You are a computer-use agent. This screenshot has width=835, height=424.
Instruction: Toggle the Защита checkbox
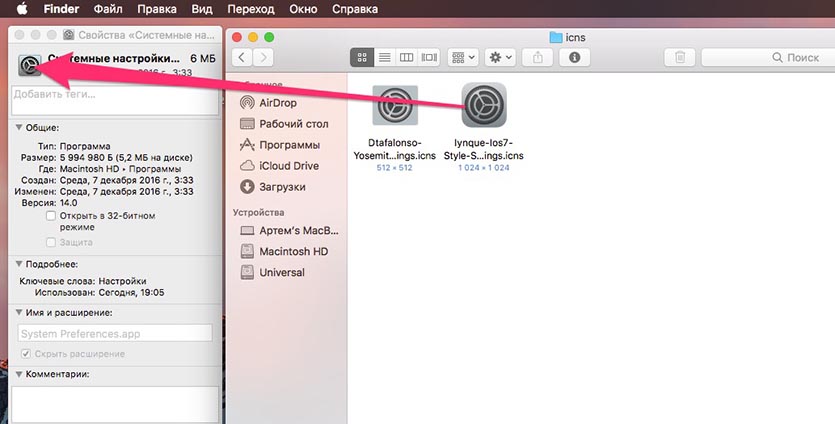pos(51,242)
